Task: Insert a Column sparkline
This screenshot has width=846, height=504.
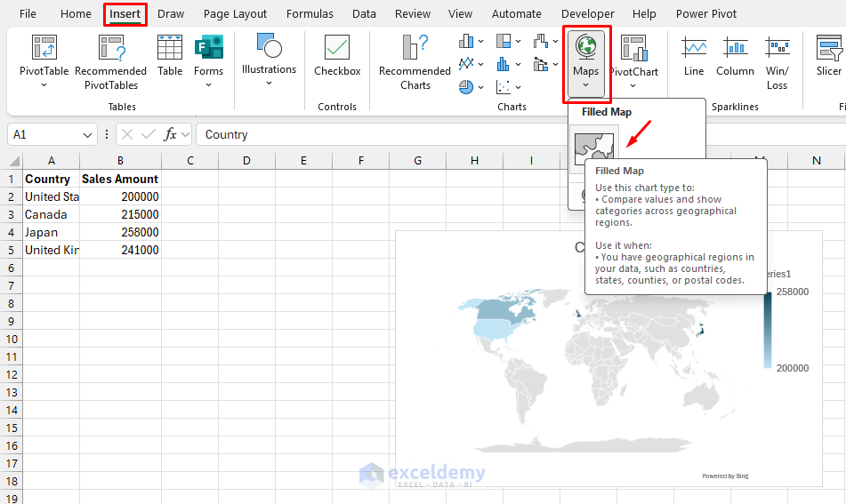Action: 735,55
